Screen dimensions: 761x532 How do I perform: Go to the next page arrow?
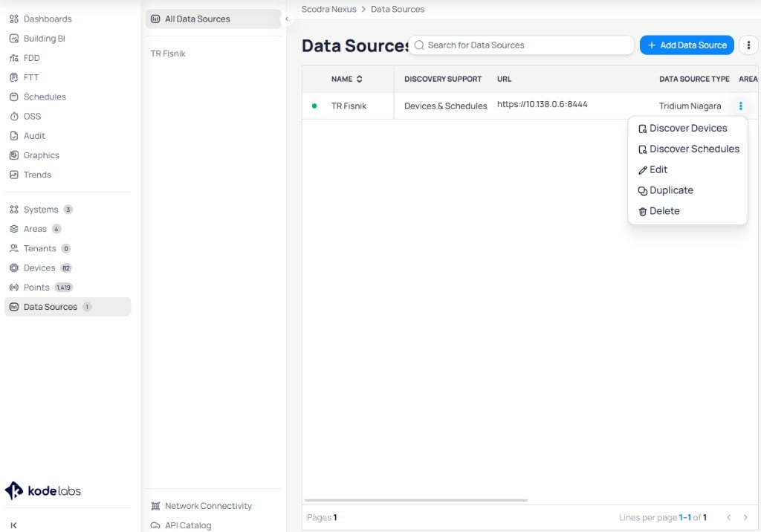[x=745, y=517]
